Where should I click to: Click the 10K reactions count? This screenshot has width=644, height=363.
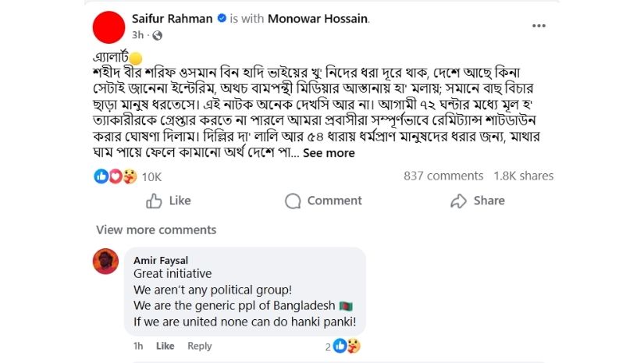[151, 177]
